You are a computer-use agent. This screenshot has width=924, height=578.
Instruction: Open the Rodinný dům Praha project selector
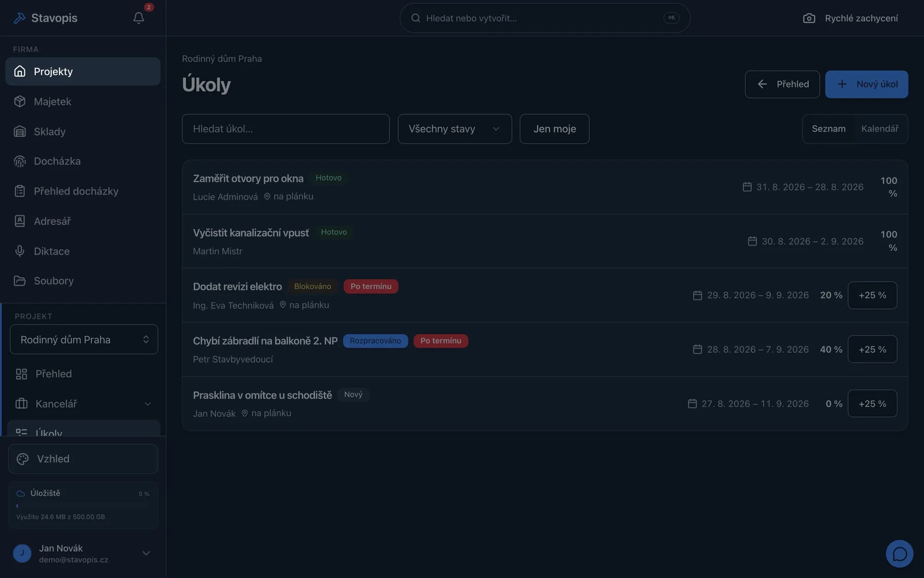pos(84,339)
